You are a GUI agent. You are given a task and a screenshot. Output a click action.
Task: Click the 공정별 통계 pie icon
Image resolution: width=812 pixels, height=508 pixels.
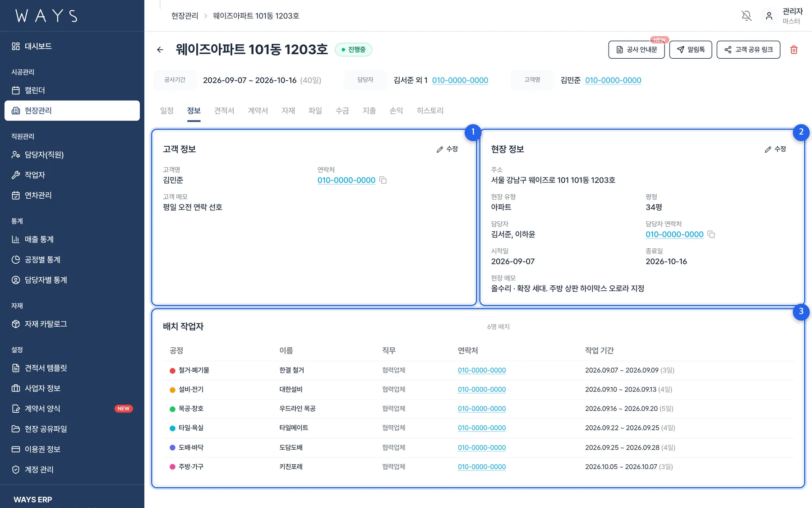16,260
